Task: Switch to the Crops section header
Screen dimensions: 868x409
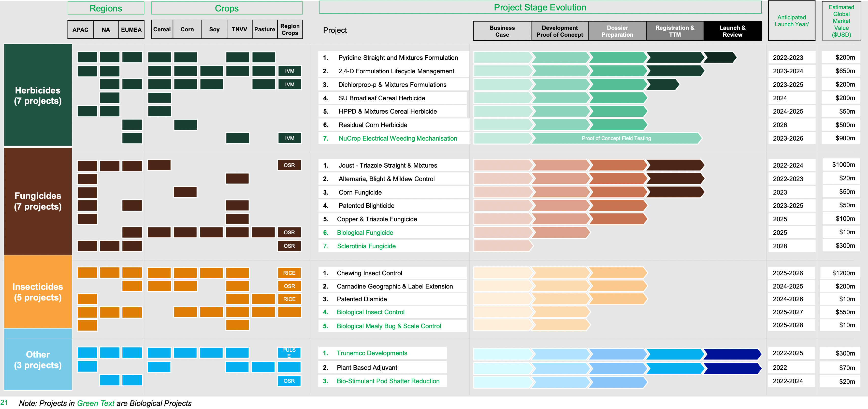Action: point(226,8)
